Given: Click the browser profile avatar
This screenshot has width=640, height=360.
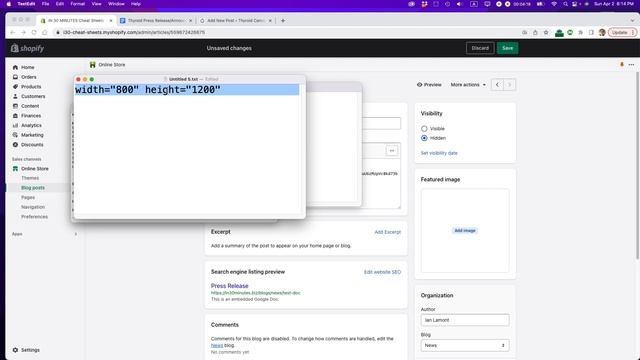Looking at the screenshot, I should pos(602,32).
